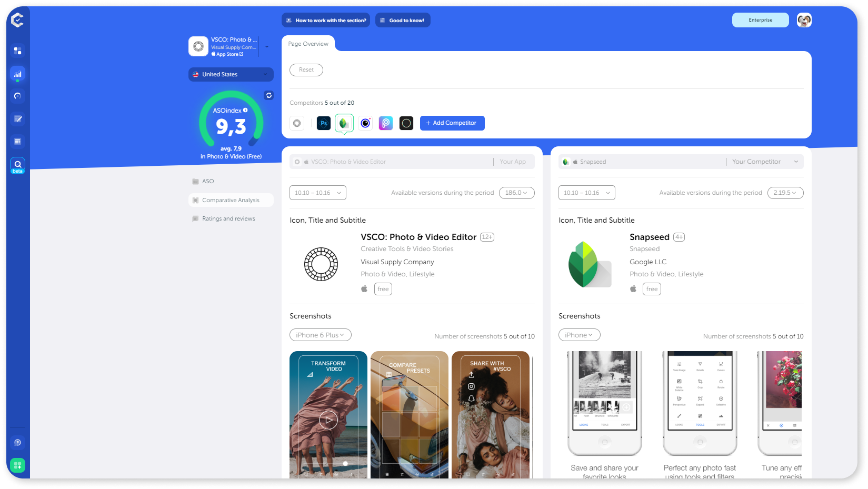Click How to work with the section?

coord(326,20)
